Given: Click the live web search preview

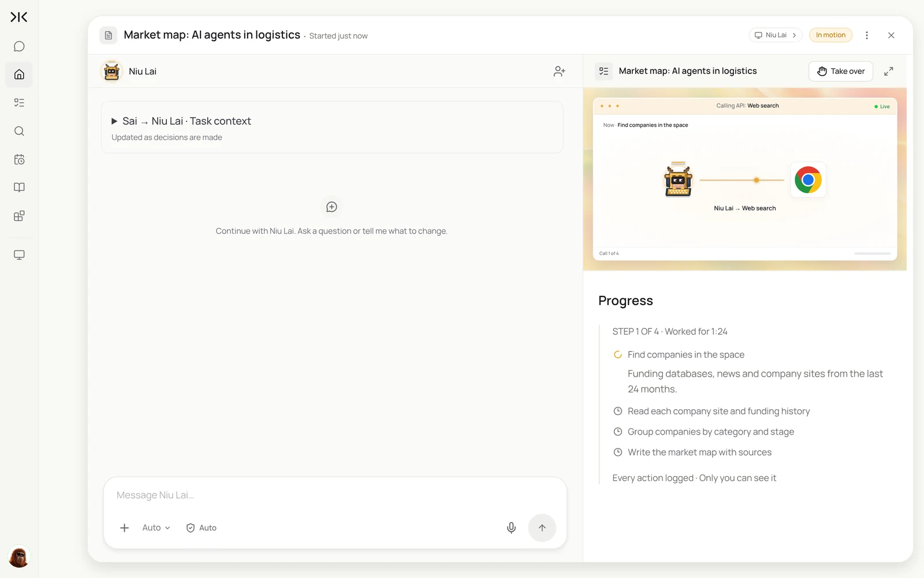Looking at the screenshot, I should tap(744, 179).
